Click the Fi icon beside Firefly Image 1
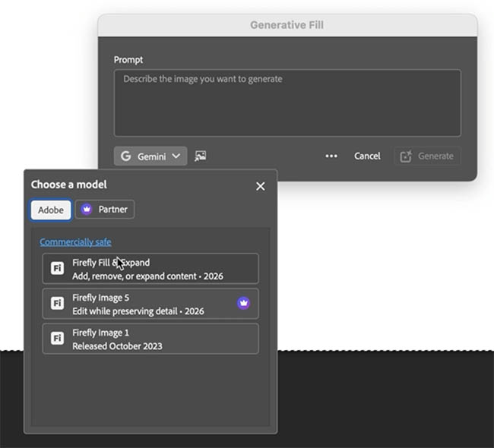Viewport: 494px width, 448px height. pyautogui.click(x=57, y=338)
